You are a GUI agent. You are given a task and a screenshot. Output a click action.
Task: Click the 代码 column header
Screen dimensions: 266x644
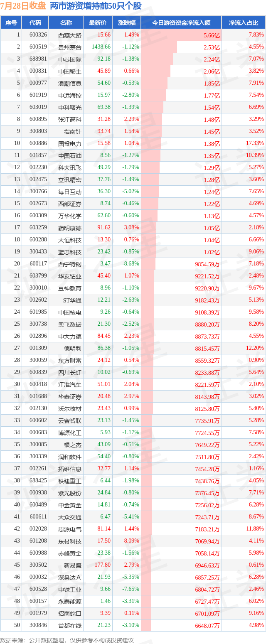click(x=36, y=23)
